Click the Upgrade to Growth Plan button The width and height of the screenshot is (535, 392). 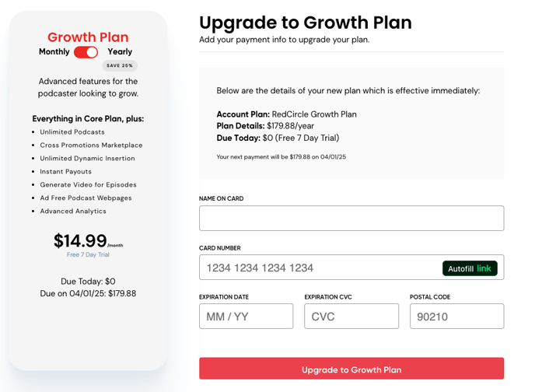click(x=351, y=369)
